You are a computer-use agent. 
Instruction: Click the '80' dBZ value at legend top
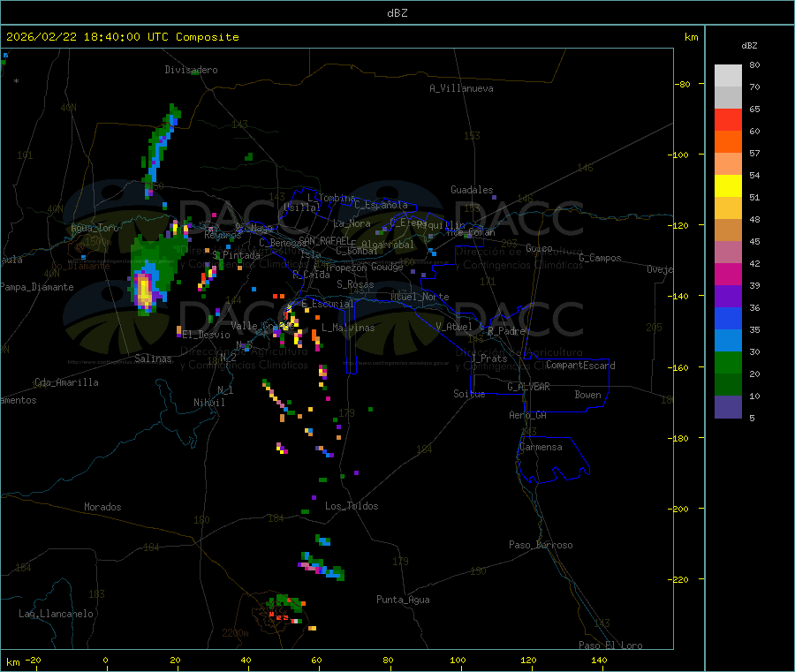[754, 64]
